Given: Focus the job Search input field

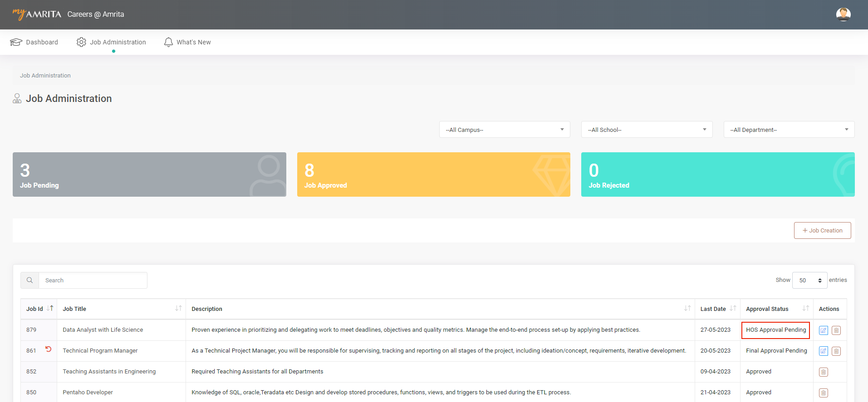Looking at the screenshot, I should 93,281.
